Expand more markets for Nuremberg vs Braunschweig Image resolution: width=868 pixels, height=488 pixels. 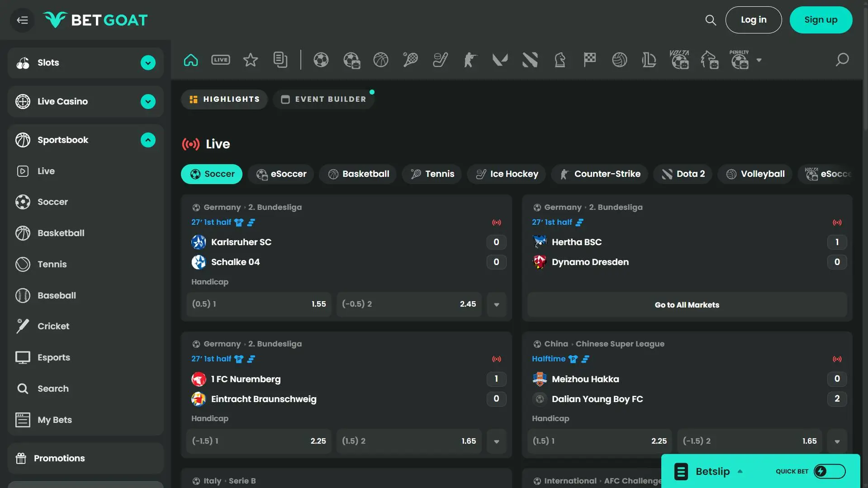click(497, 441)
